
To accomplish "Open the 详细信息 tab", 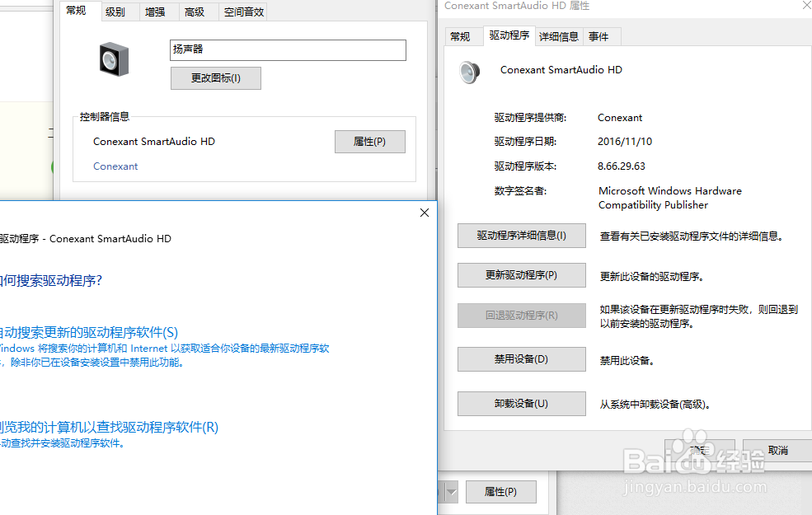I will pyautogui.click(x=559, y=37).
